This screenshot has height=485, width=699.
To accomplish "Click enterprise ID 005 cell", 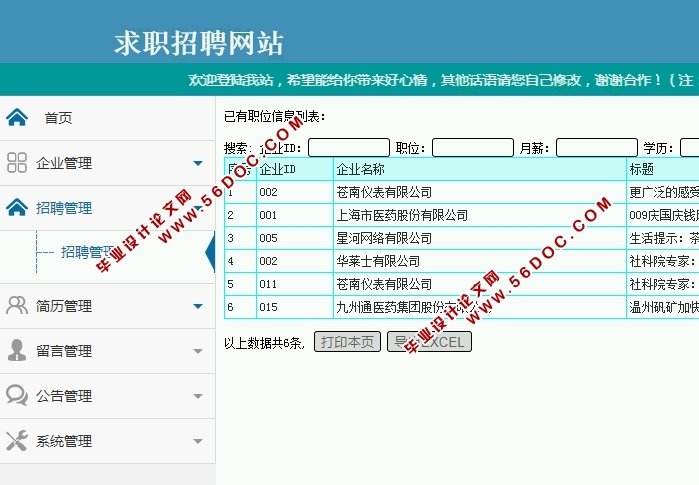I will [295, 238].
